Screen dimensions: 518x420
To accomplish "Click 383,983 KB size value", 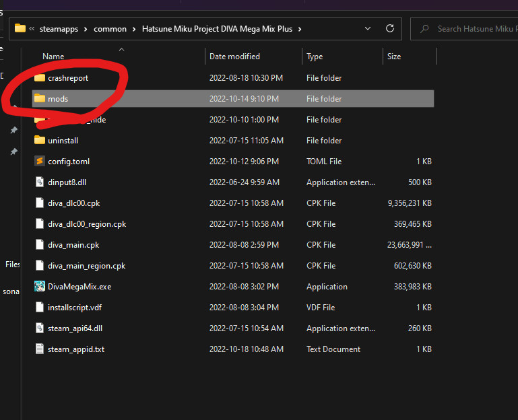I will pos(413,287).
